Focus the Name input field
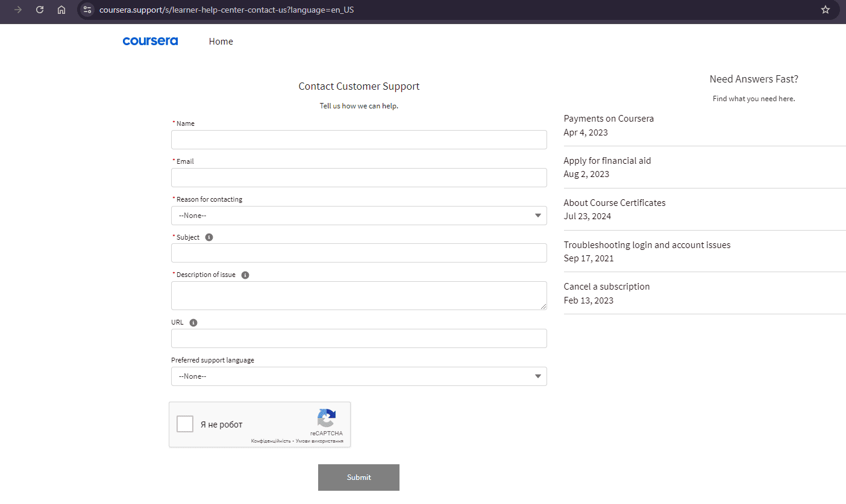This screenshot has width=846, height=504. tap(359, 140)
